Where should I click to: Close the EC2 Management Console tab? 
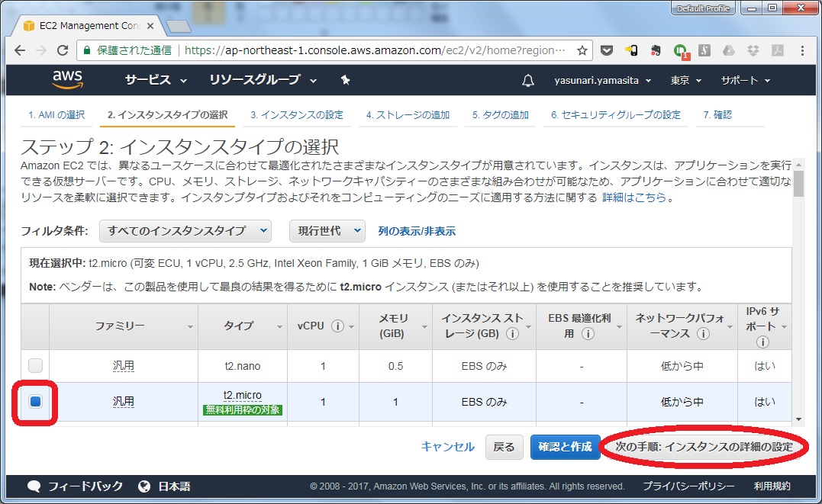point(150,26)
